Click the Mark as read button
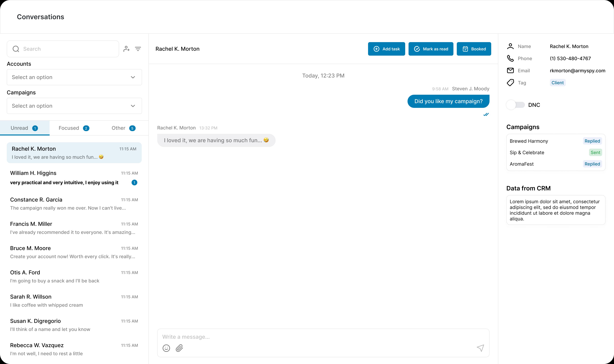 pyautogui.click(x=431, y=49)
